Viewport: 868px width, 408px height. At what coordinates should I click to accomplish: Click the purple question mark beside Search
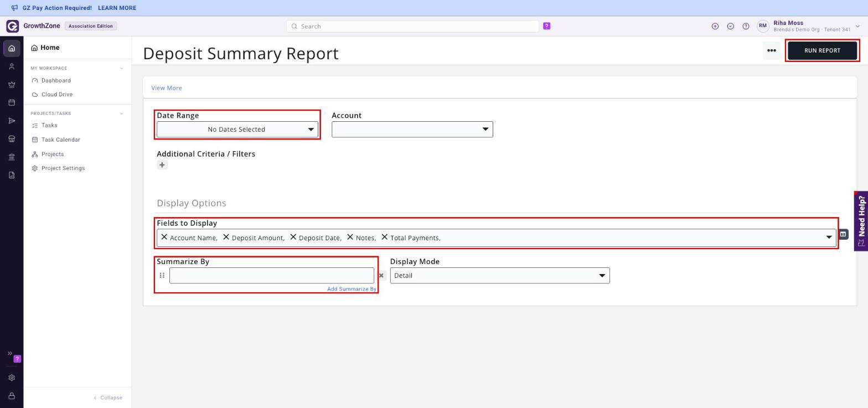point(547,26)
